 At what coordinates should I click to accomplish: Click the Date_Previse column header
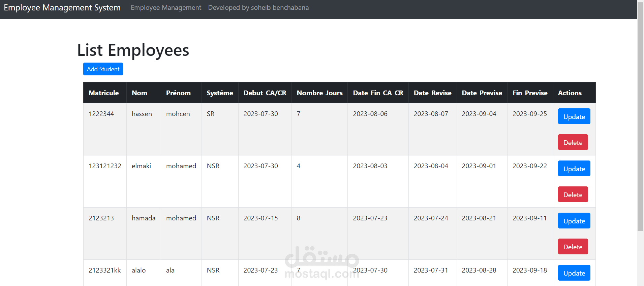click(482, 93)
